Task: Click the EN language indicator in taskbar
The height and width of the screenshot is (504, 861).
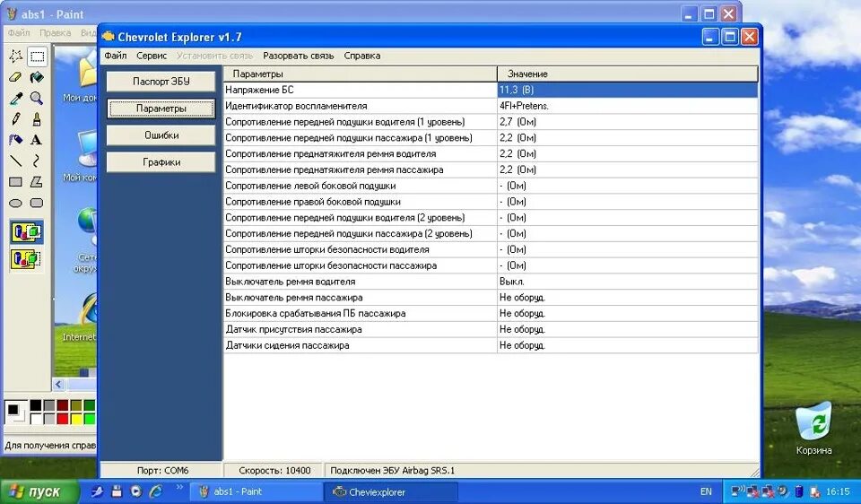Action: pyautogui.click(x=706, y=491)
